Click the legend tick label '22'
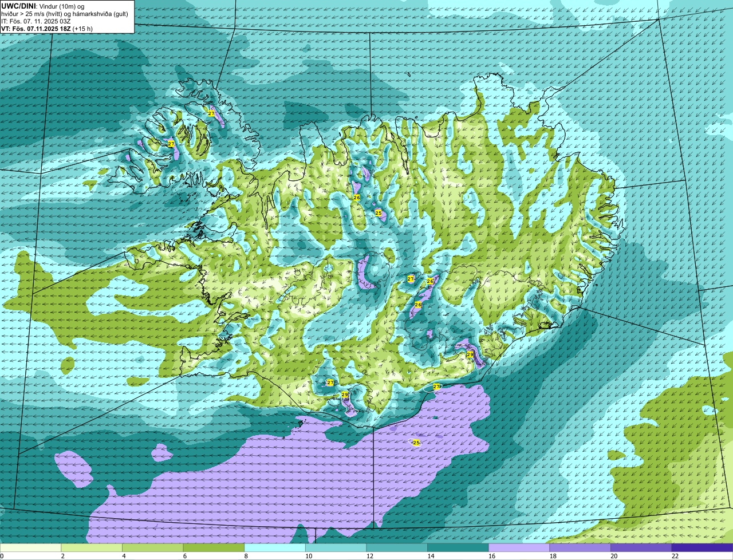This screenshot has width=733, height=560. pos(675,556)
